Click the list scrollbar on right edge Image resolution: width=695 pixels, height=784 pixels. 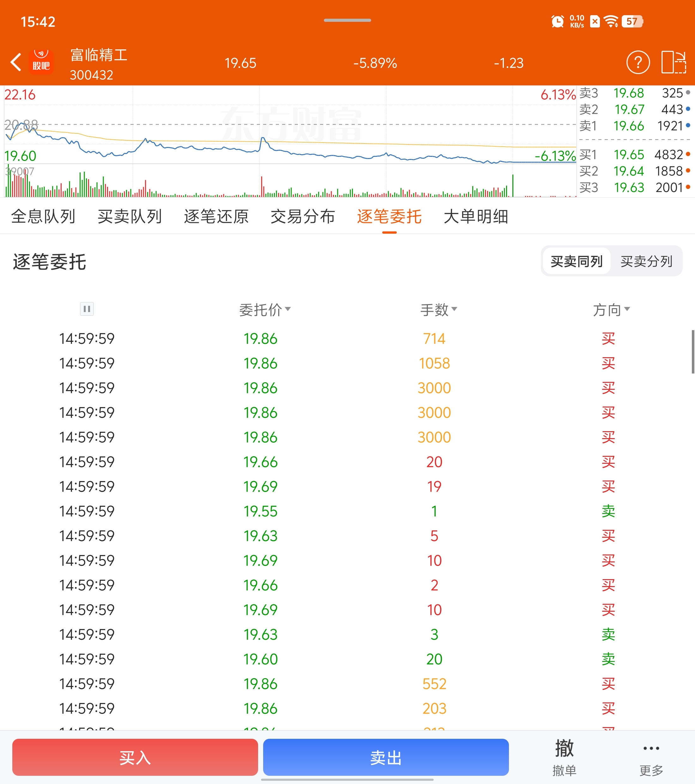[692, 351]
